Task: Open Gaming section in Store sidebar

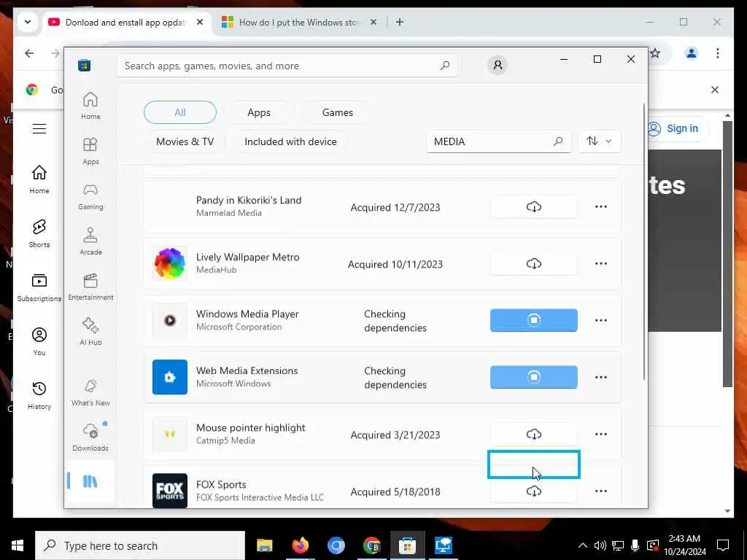Action: (x=90, y=196)
